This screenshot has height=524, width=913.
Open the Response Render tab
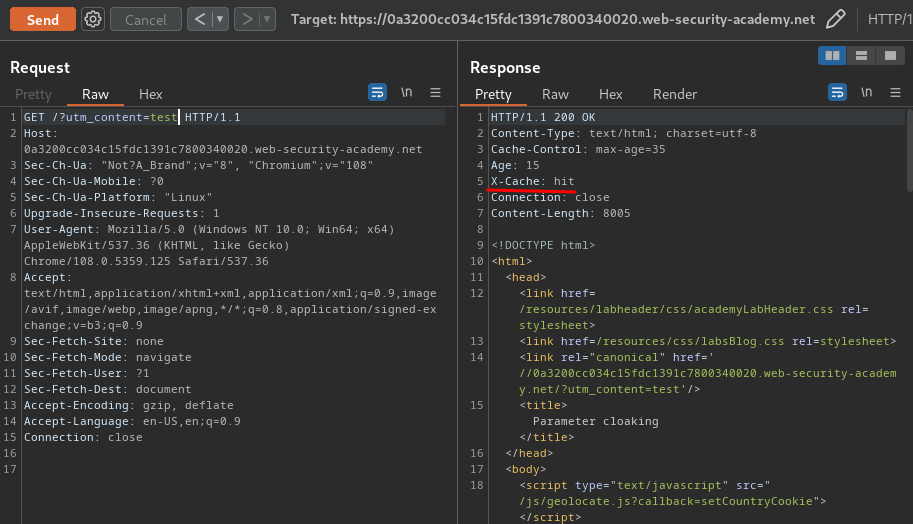click(x=675, y=94)
